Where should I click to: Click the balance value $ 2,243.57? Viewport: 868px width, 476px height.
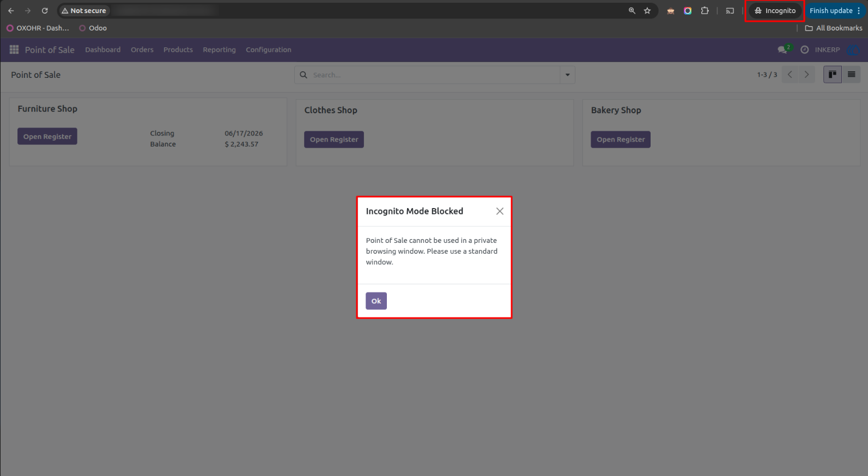click(241, 144)
